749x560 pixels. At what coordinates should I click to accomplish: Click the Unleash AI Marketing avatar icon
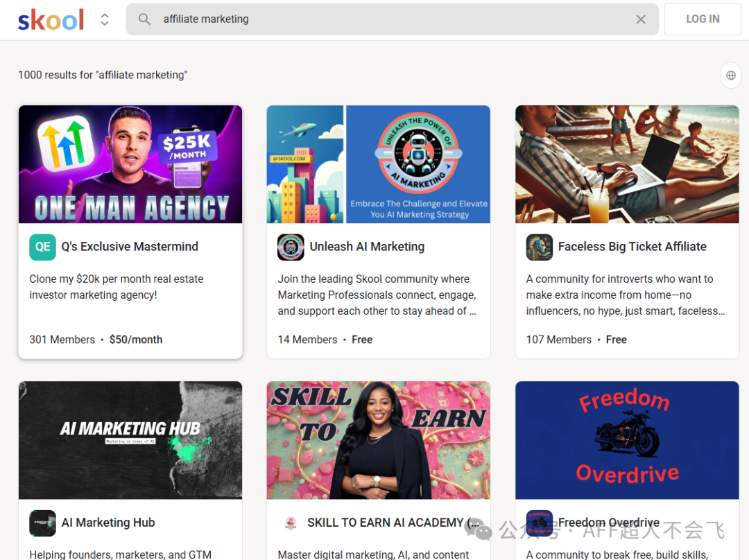pos(291,247)
